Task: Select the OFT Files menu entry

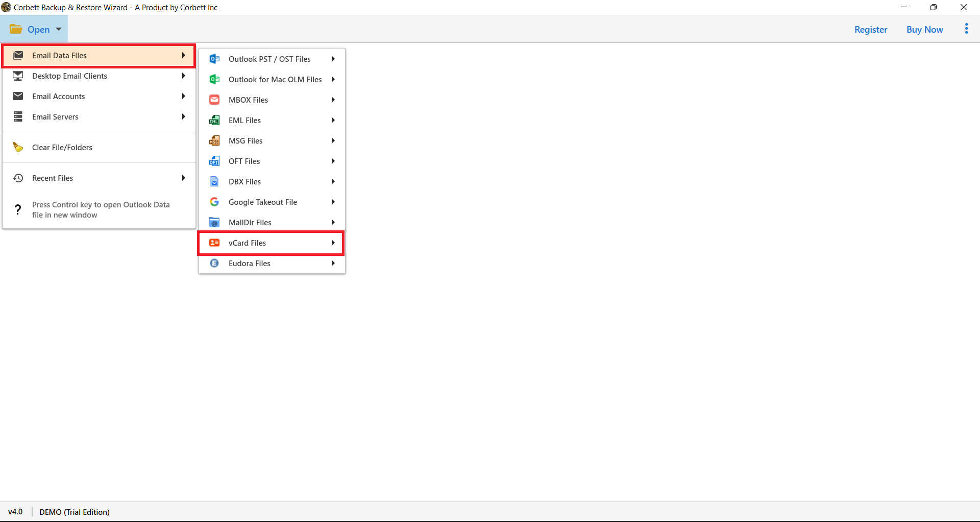Action: 272,161
